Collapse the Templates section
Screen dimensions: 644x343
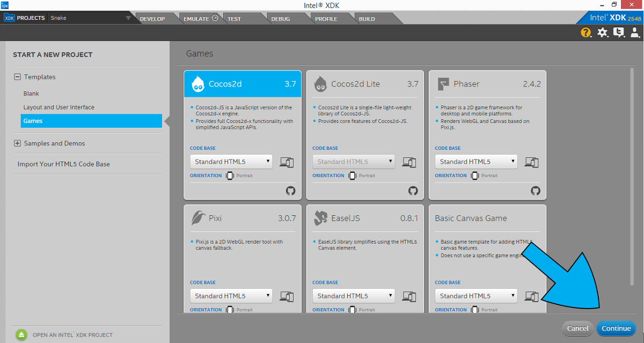coord(18,77)
